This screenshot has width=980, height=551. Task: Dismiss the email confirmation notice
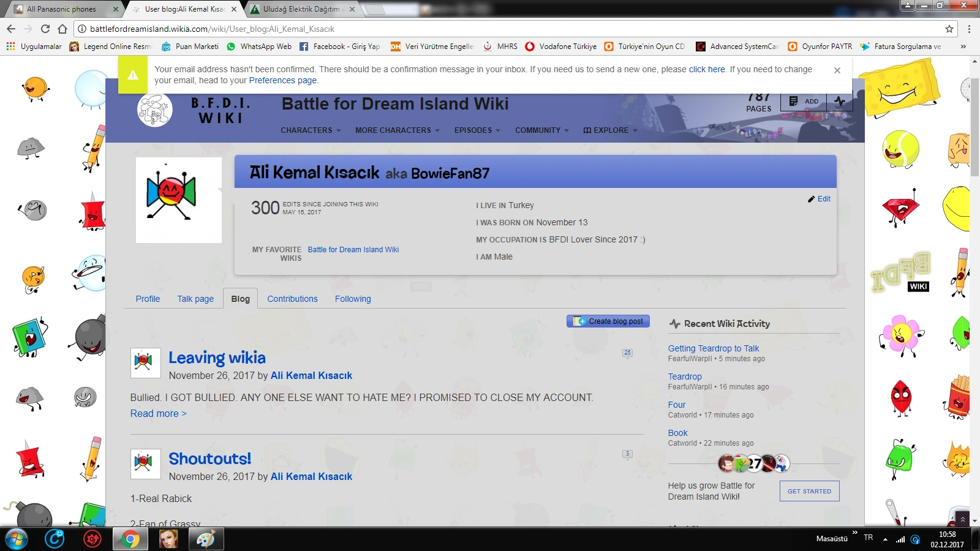[x=837, y=70]
